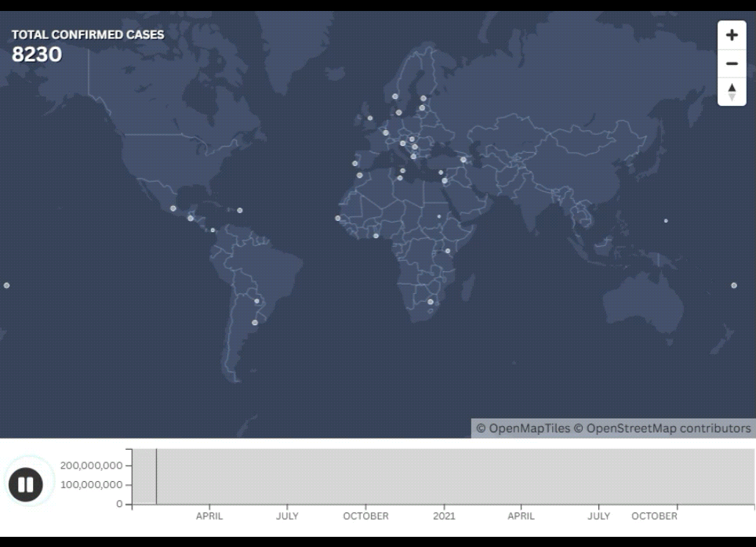This screenshot has width=756, height=547.
Task: Click the marker in the Pacific Ocean
Action: pos(6,285)
